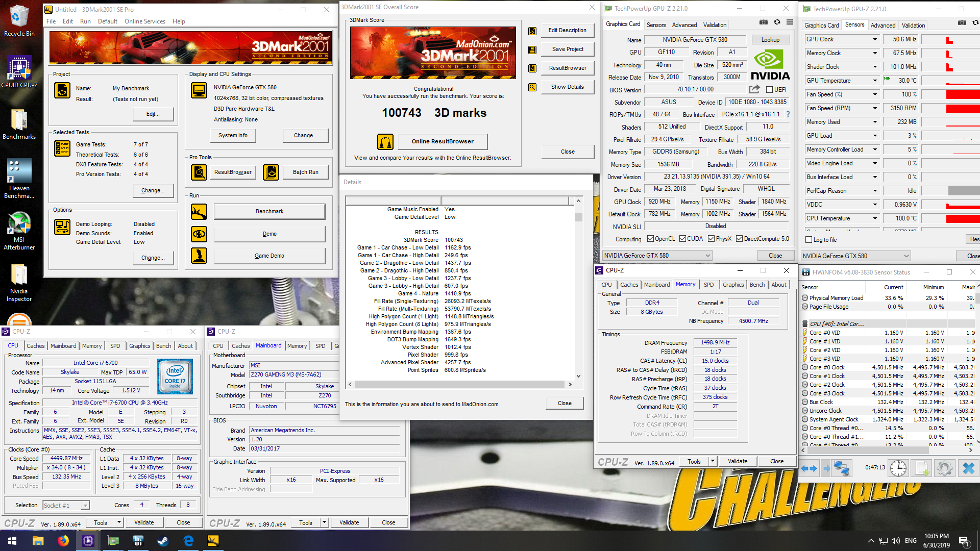Viewport: 980px width, 551px height.
Task: Click the refresh icon in GPU-Z Graphics Card window
Action: [777, 22]
